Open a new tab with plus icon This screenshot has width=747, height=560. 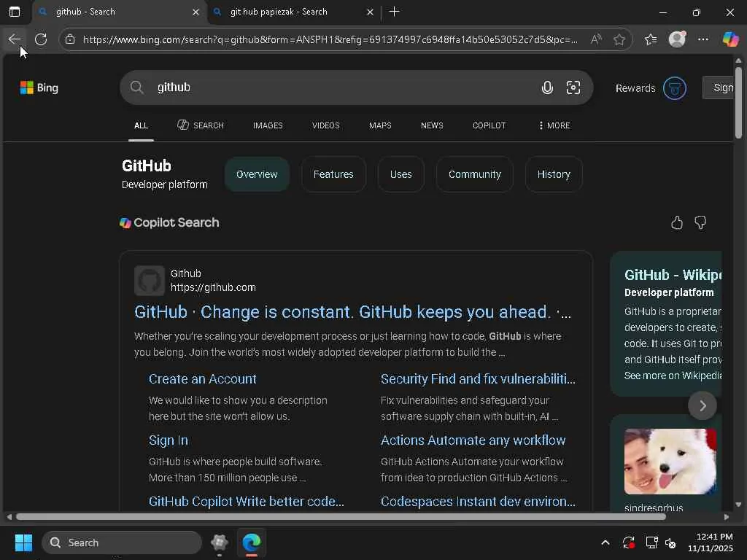tap(394, 12)
